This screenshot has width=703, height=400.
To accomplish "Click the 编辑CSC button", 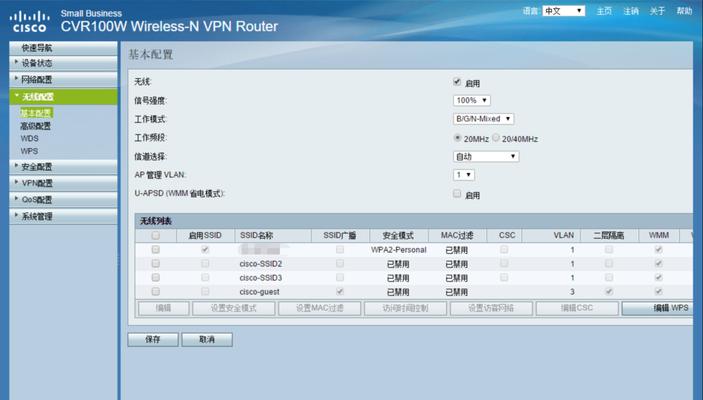I will pyautogui.click(x=577, y=308).
